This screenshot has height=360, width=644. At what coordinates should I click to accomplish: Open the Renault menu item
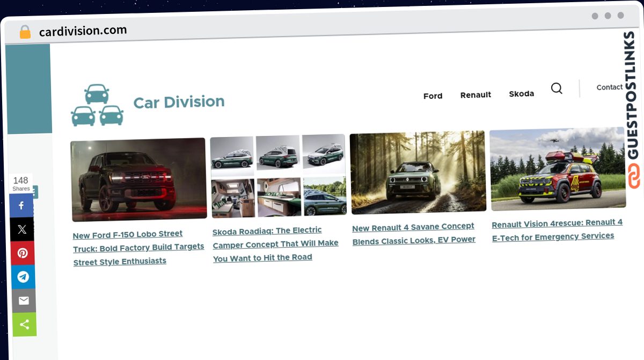coord(475,95)
